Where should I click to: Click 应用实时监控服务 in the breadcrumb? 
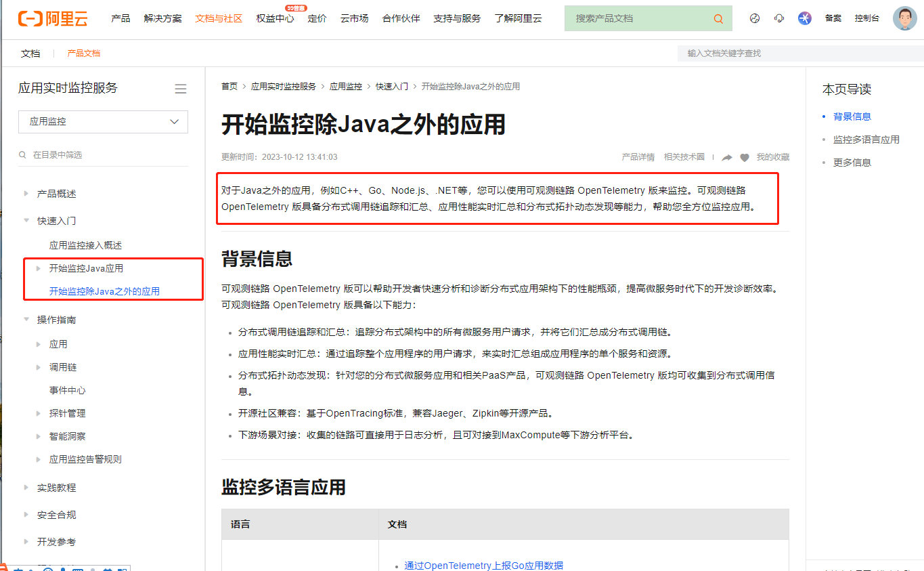pyautogui.click(x=284, y=87)
